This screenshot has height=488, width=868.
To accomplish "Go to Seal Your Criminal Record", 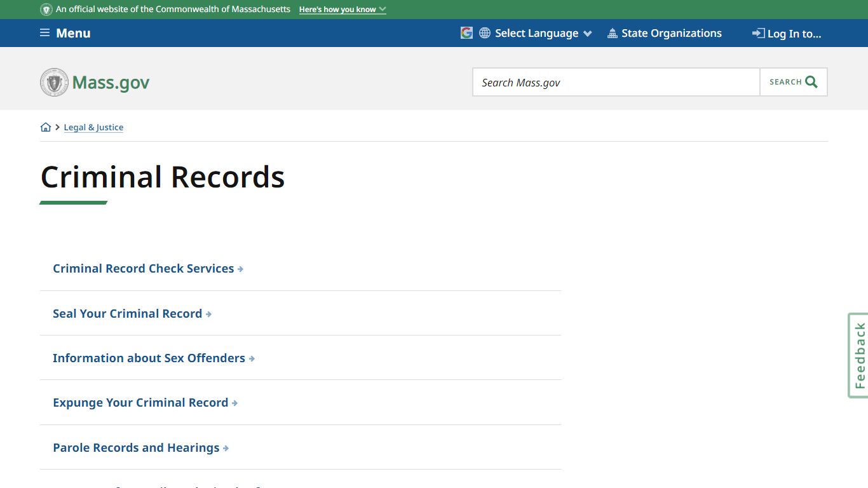I will (x=128, y=314).
